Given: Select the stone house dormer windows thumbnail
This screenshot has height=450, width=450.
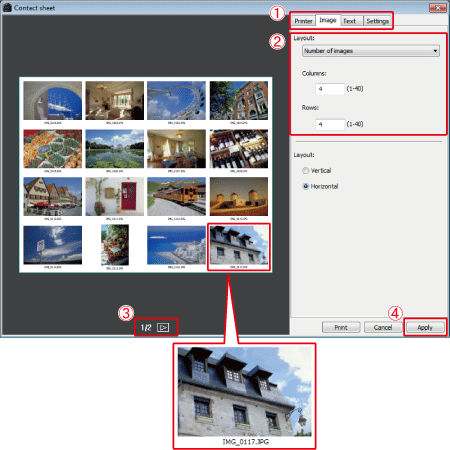Looking at the screenshot, I should [x=239, y=245].
